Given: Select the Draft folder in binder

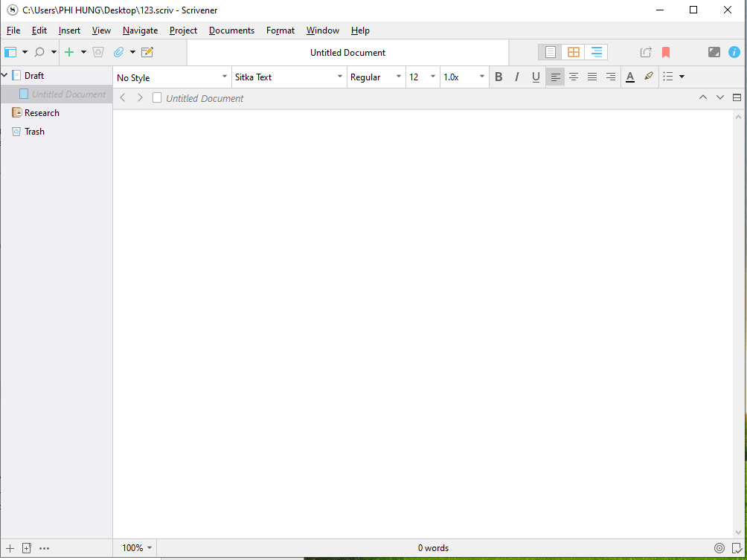Looking at the screenshot, I should point(34,75).
